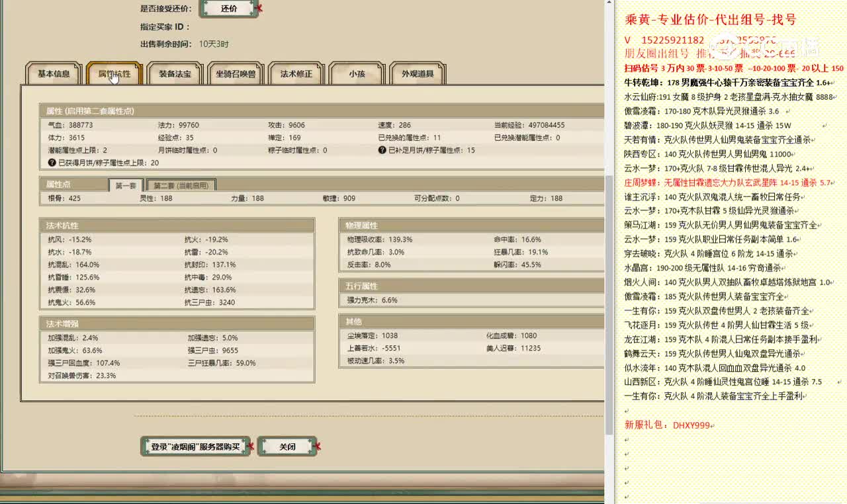Image resolution: width=847 pixels, height=504 pixels.
Task: Select 第二套 (当前启用) attribute set
Action: [181, 185]
